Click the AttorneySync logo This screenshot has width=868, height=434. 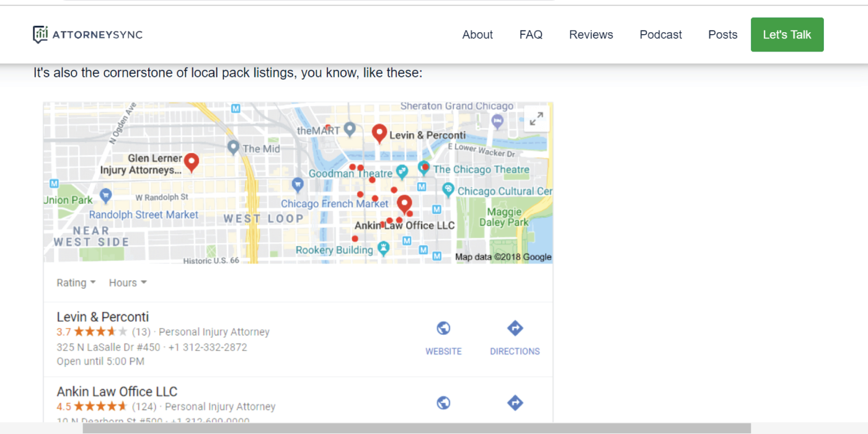(87, 35)
